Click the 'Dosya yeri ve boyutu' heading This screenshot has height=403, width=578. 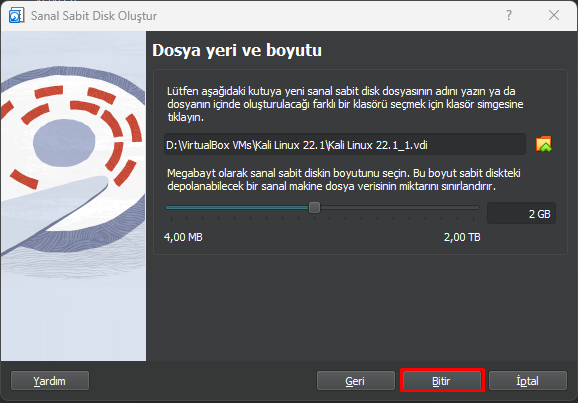point(237,51)
